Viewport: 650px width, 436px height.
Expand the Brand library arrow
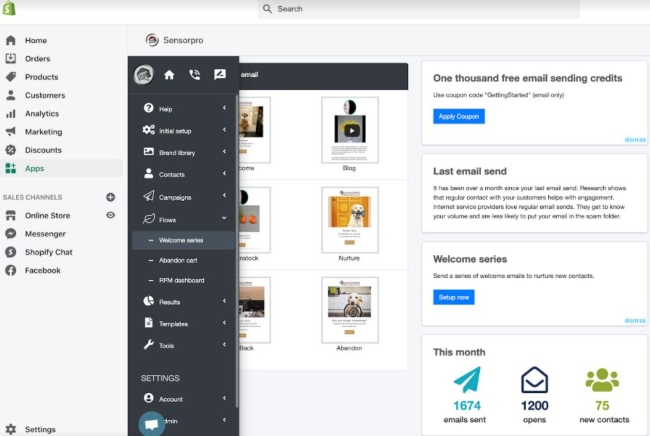click(224, 151)
